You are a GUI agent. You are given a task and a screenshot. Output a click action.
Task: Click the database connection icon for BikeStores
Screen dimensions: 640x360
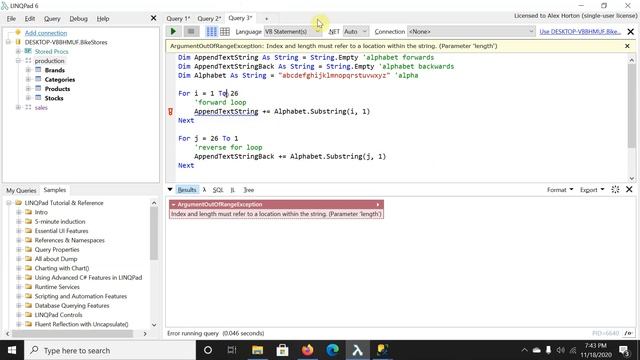click(18, 42)
